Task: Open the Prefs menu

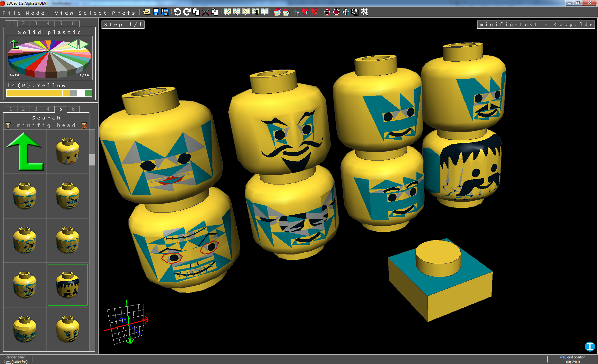Action: point(124,13)
